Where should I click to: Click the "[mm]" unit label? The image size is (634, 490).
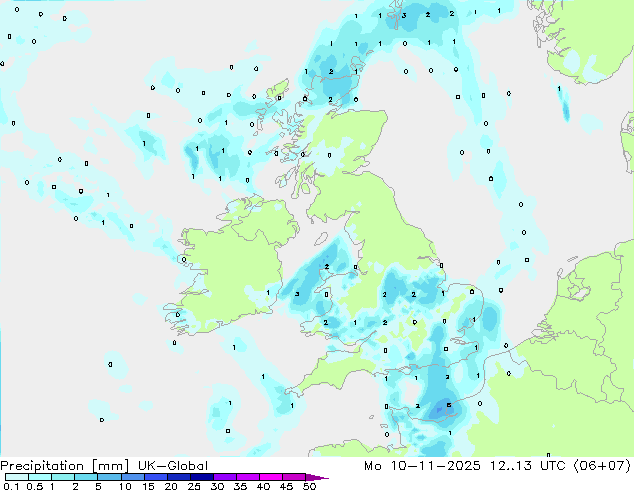click(111, 466)
